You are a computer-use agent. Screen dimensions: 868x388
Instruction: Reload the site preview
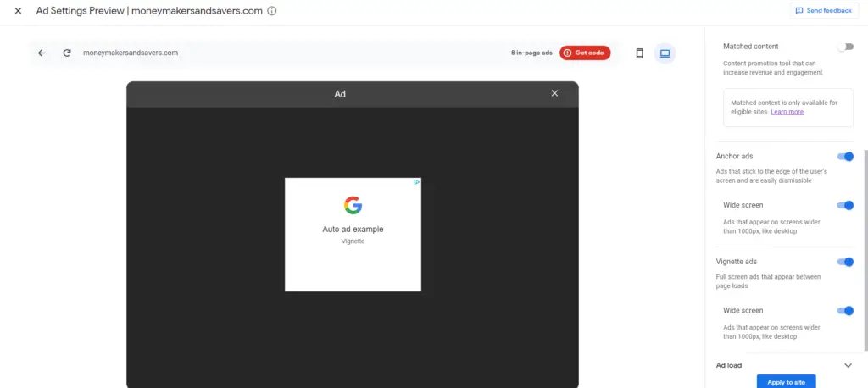click(67, 53)
